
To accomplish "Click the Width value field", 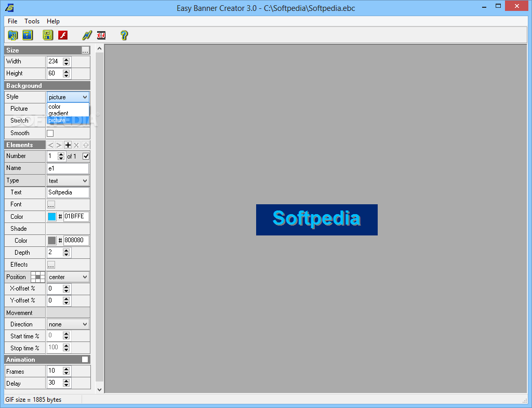I will click(55, 61).
